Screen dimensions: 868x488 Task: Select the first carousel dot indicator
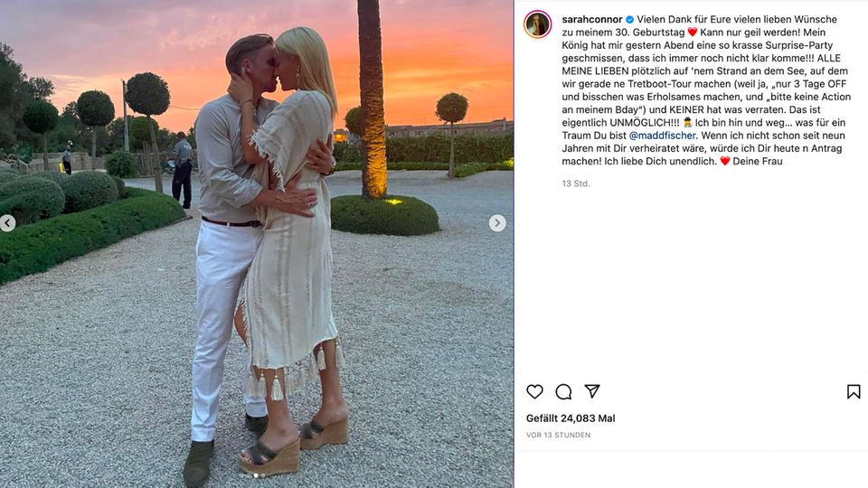coord(256,475)
